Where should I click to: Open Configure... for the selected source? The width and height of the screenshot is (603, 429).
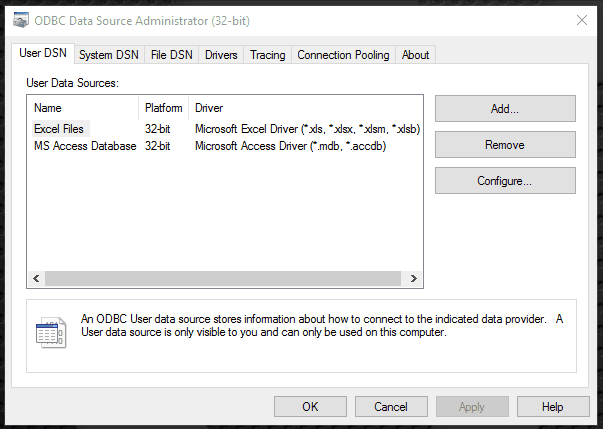(x=505, y=181)
